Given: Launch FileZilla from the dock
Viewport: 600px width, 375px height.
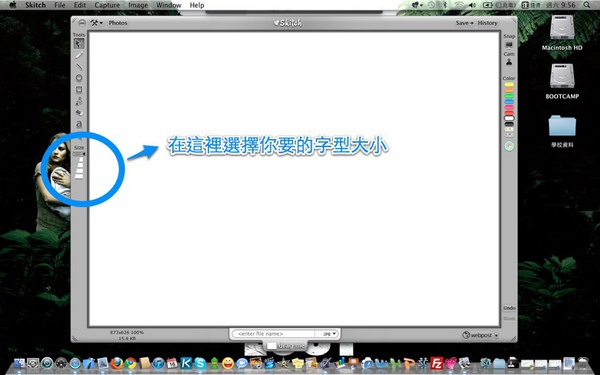Looking at the screenshot, I should [x=437, y=363].
